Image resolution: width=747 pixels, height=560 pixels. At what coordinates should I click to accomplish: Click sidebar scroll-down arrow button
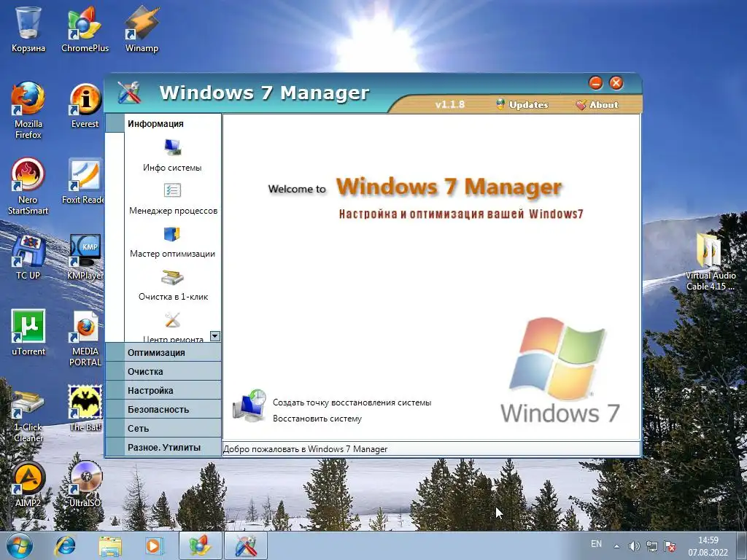point(215,336)
